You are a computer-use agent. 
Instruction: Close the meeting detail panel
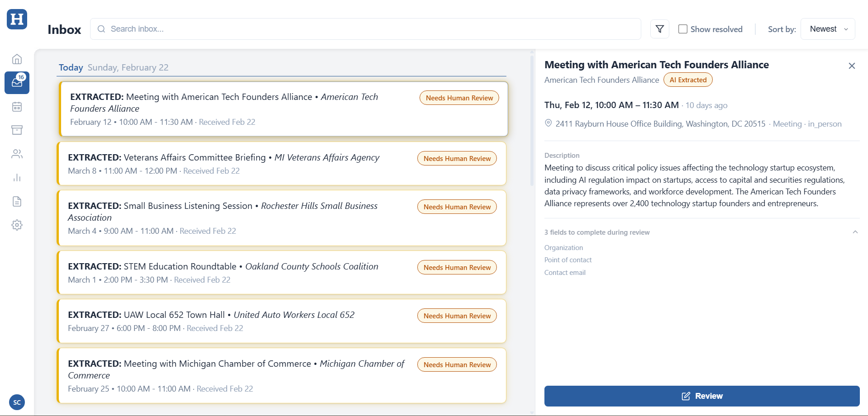point(851,66)
